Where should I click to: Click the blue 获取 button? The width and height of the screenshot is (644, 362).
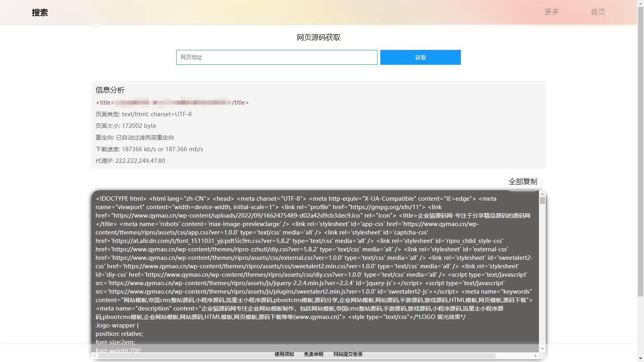coord(421,57)
